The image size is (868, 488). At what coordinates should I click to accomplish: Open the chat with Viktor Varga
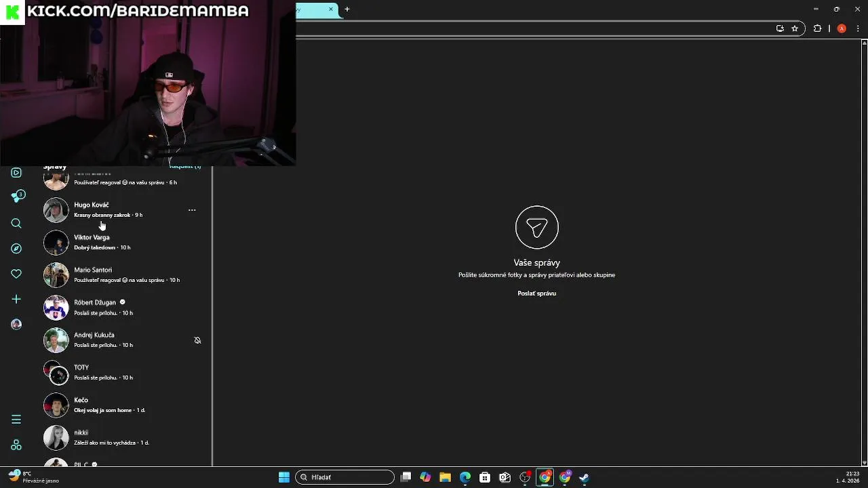coord(122,243)
